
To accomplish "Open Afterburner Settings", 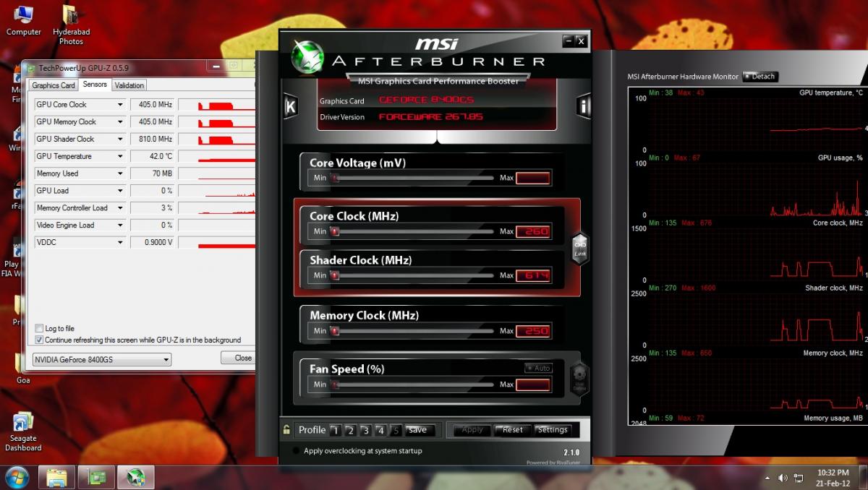I will [553, 429].
